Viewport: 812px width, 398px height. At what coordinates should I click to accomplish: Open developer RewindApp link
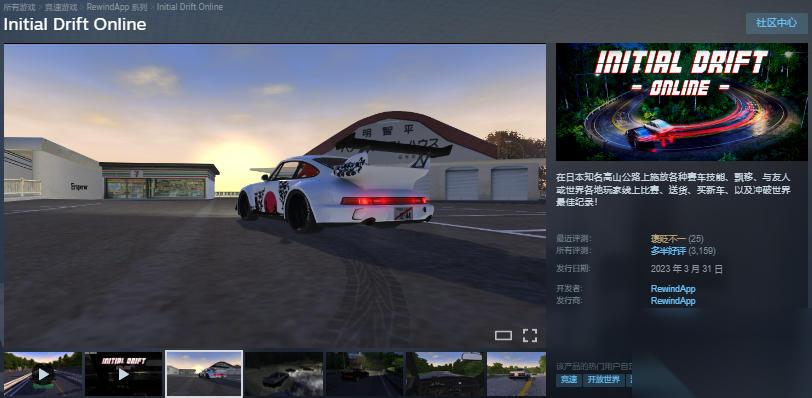tap(673, 289)
